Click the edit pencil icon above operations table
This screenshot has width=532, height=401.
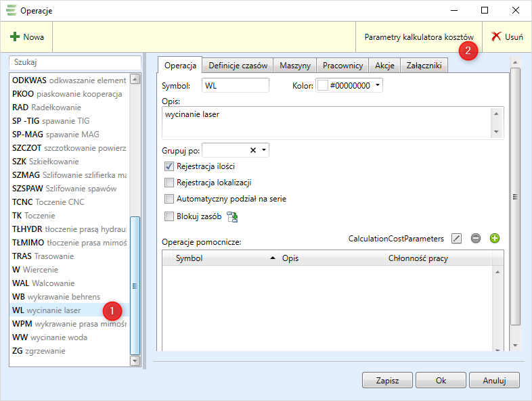point(457,239)
